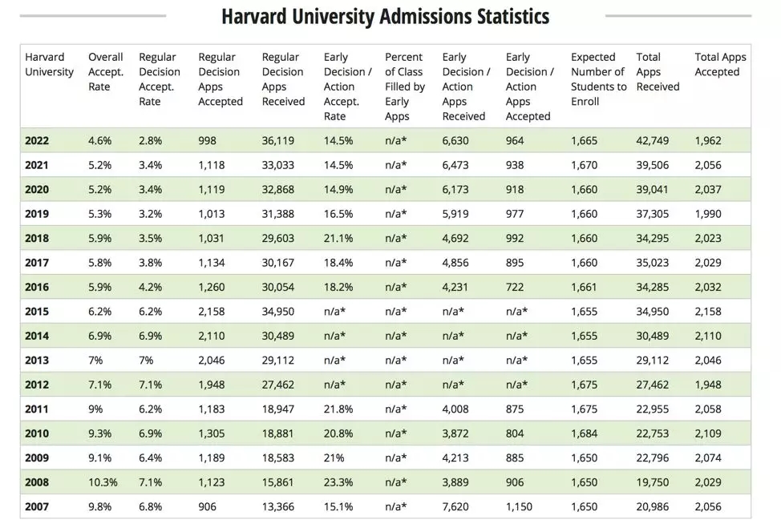Click the 2018 row year label
The width and height of the screenshot is (781, 532).
click(37, 238)
